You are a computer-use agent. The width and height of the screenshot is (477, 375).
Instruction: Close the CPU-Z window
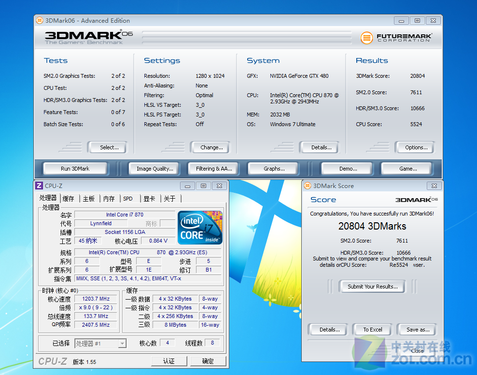(x=219, y=186)
